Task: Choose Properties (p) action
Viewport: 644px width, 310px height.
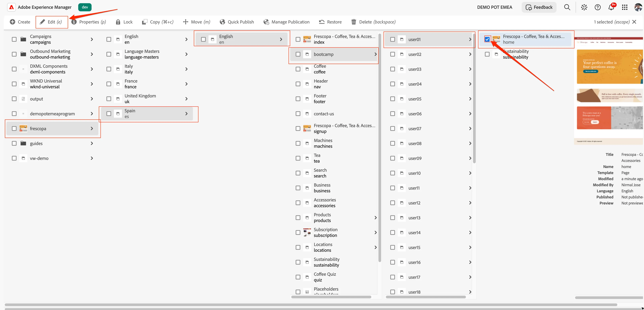Action: pyautogui.click(x=89, y=22)
